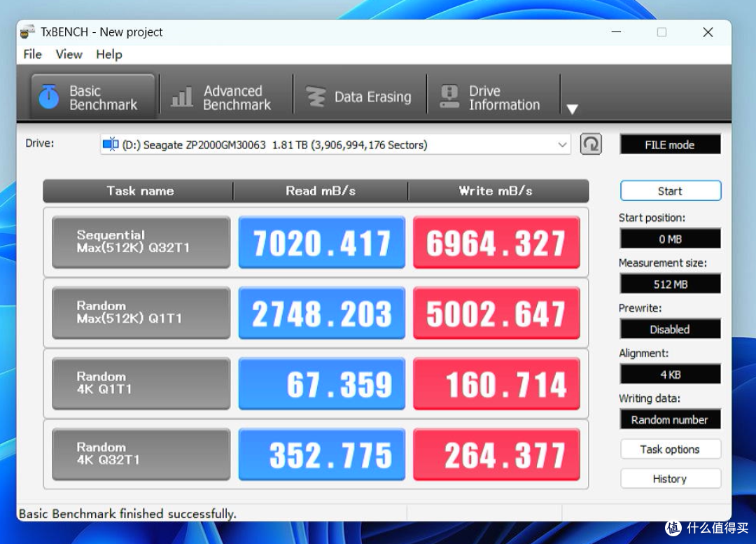Switch to the Basic Benchmark tab
The width and height of the screenshot is (756, 544).
93,97
